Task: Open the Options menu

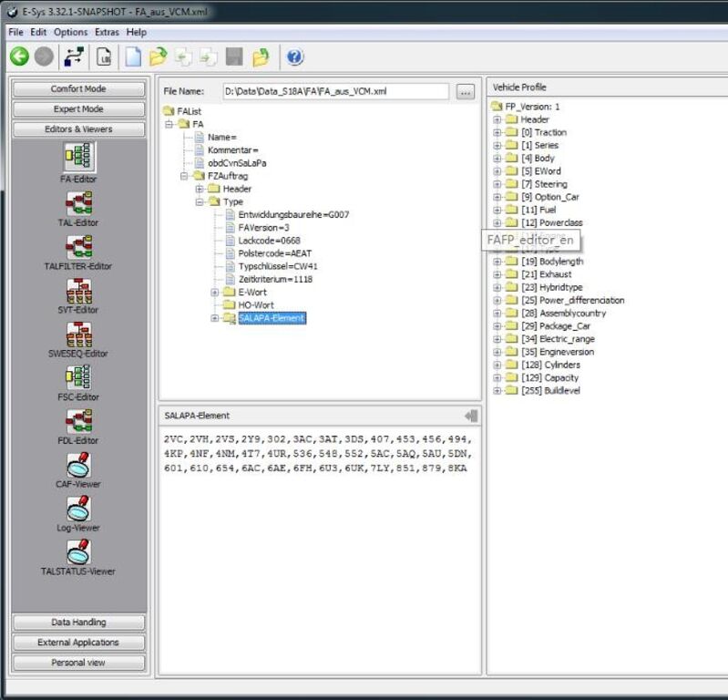Action: 70,32
